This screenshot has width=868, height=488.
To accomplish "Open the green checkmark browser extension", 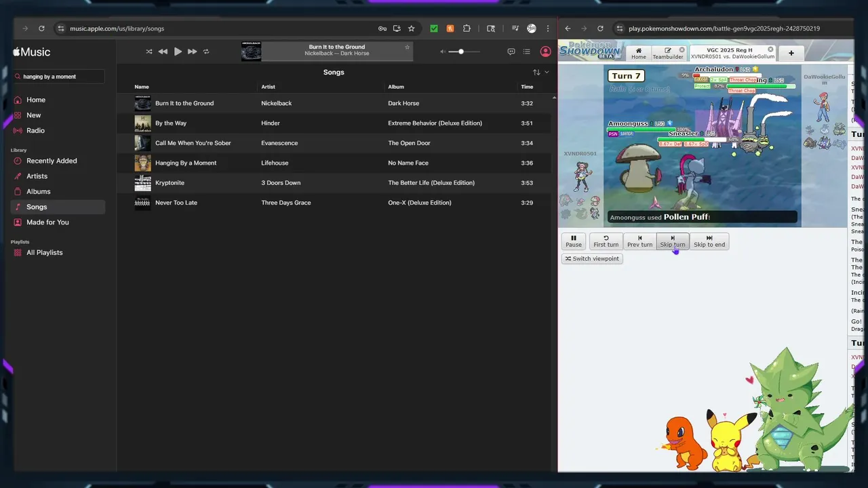I will (434, 28).
